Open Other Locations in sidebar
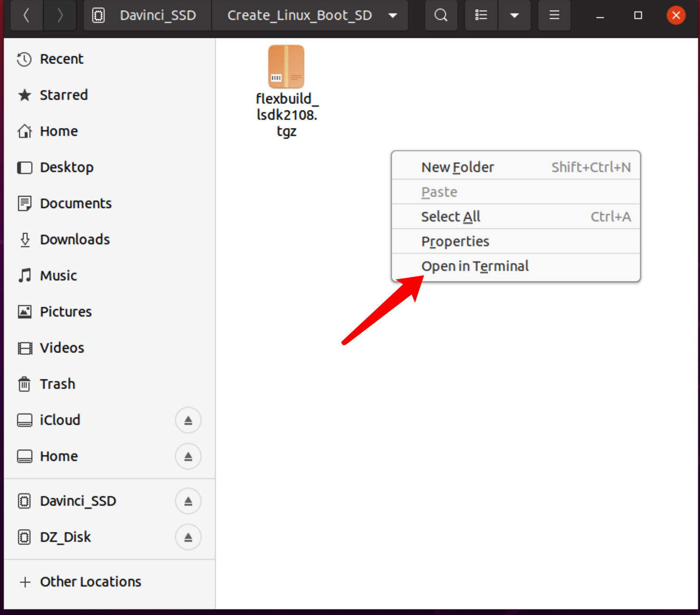Screen dimensions: 700x615 tap(90, 582)
